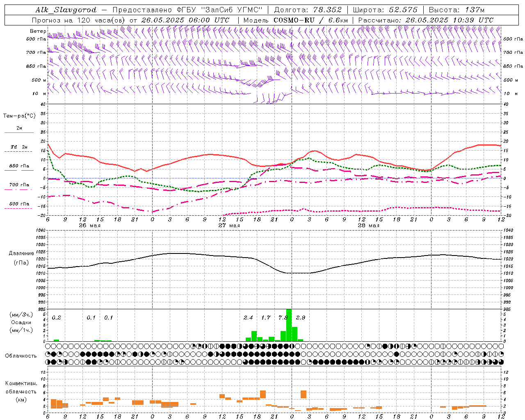This screenshot has width=525, height=420.
Task: Click 'Прогноз на 120 часа(ов)' forecast text
Action: point(78,20)
